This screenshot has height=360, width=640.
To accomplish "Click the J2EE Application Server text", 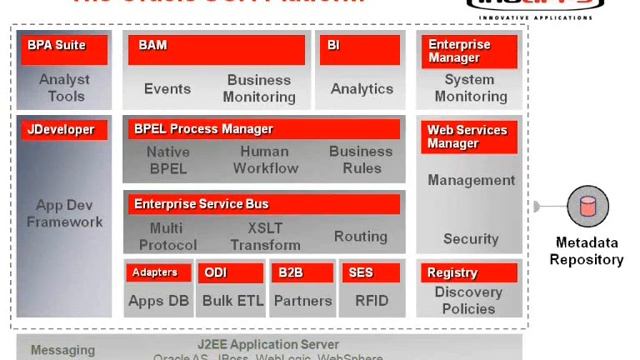I will tap(268, 344).
